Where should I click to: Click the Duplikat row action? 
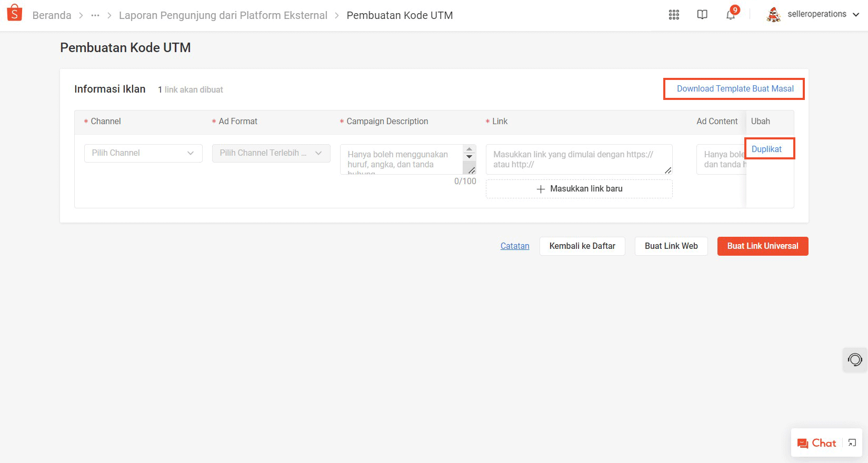(x=766, y=149)
